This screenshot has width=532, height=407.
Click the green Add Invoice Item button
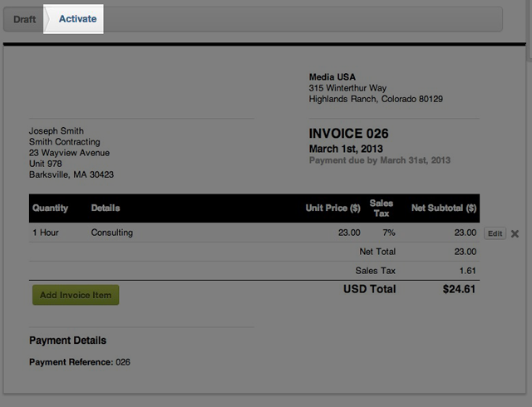tap(76, 295)
